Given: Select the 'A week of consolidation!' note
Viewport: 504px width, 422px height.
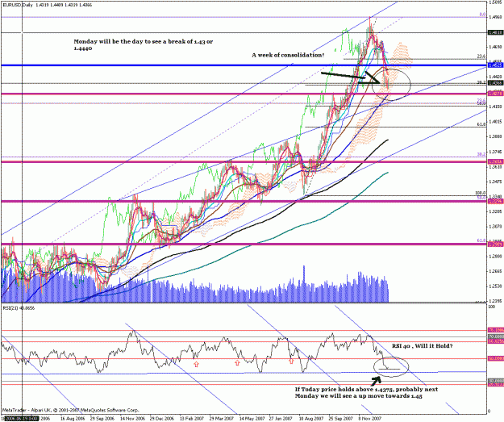Looking at the screenshot, I should pos(288,55).
